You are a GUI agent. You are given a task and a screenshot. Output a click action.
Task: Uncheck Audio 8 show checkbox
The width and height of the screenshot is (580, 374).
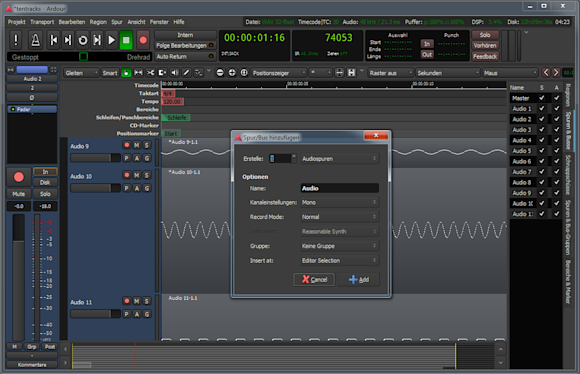(542, 182)
